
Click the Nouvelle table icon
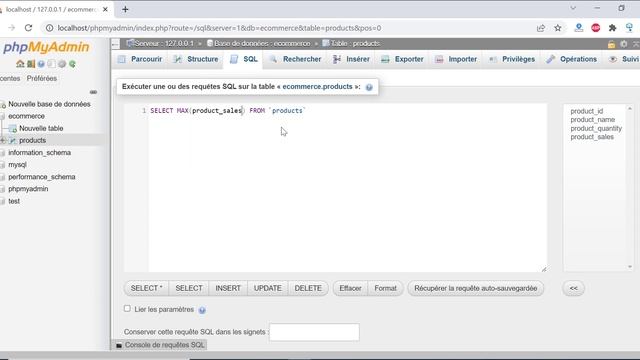(13, 129)
